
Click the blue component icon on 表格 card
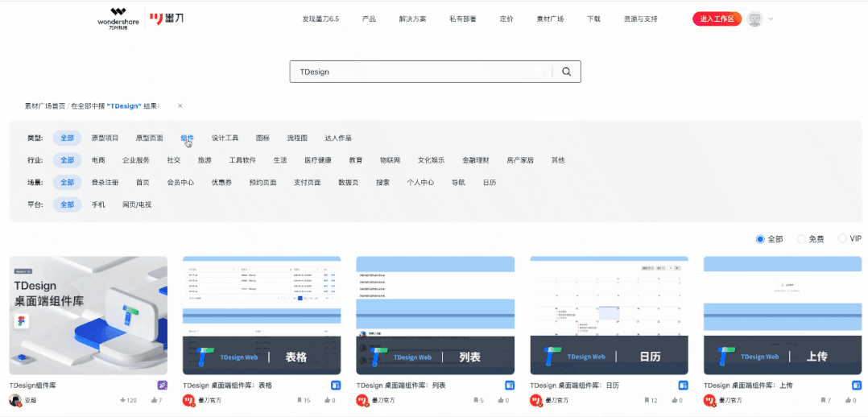336,386
